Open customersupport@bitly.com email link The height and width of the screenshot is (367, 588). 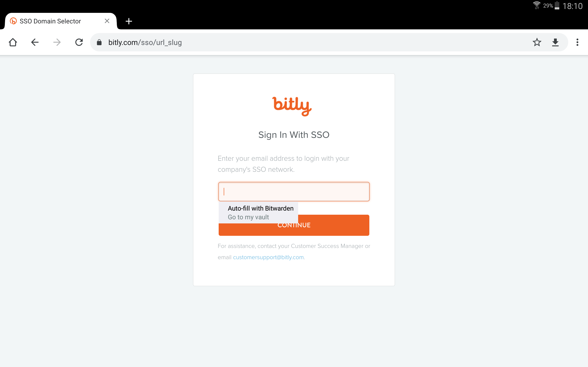click(268, 257)
